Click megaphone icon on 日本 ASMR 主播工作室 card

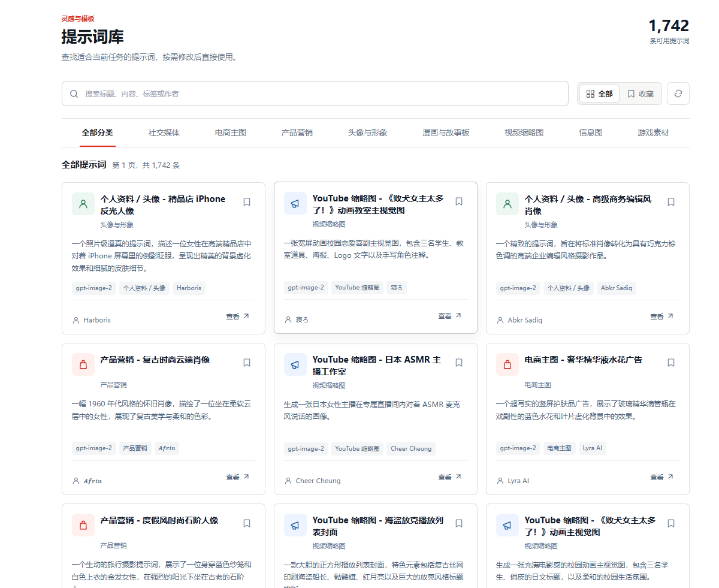coord(295,364)
